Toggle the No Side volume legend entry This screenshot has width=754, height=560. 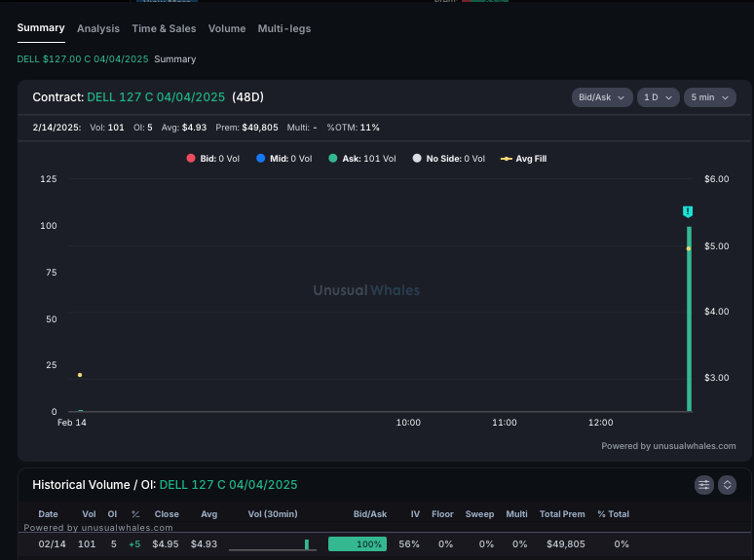[449, 159]
